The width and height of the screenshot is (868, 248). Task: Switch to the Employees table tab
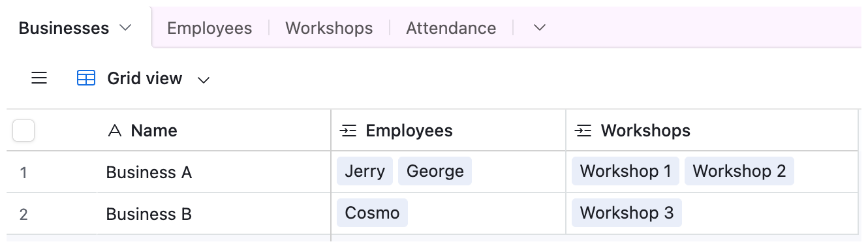209,28
